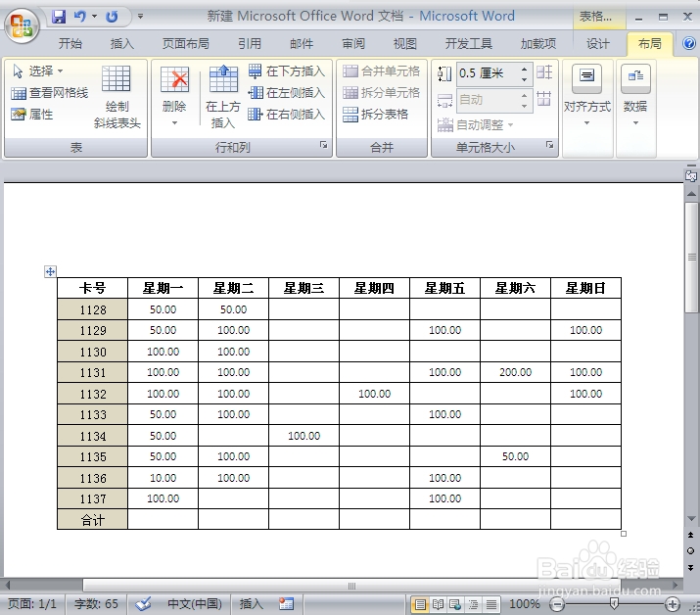Click the distribute rows evenly icon
This screenshot has height=615, width=700.
click(x=544, y=72)
